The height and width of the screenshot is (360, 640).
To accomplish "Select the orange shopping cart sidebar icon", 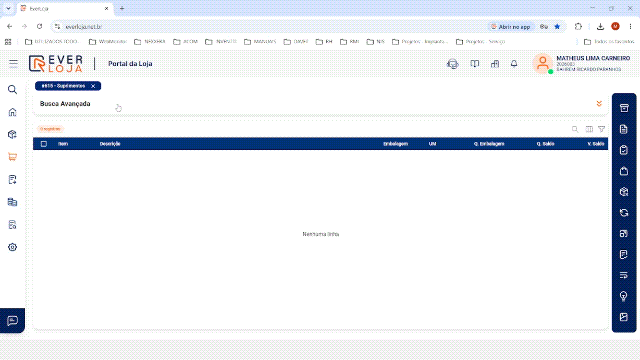I will coord(12,157).
